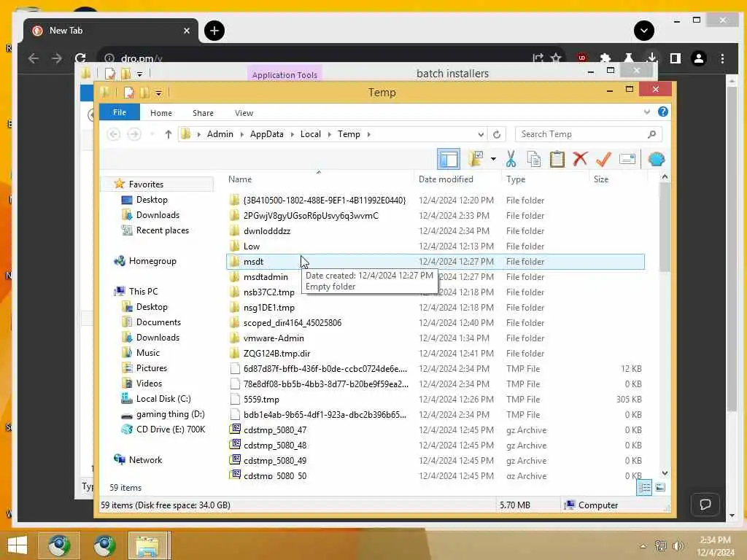Switch to the Home ribbon tab
Screen dimensions: 747x560
161,113
